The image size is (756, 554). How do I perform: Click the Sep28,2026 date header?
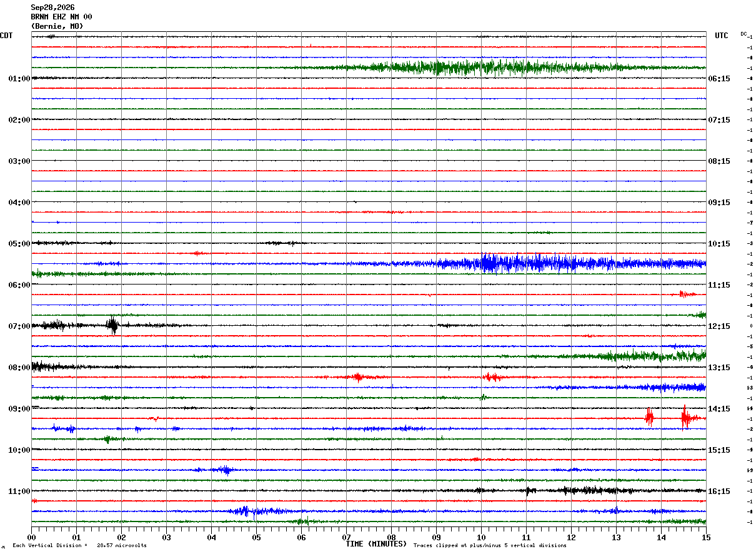pyautogui.click(x=52, y=8)
